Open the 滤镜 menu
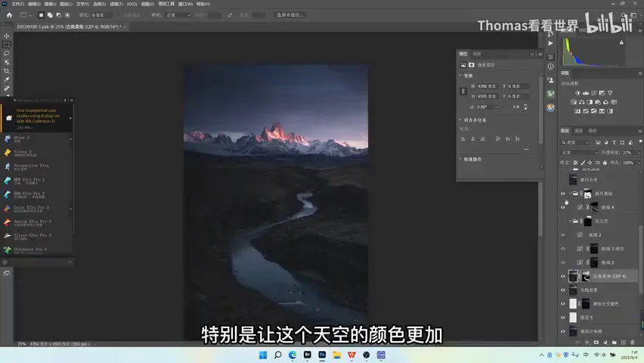644x363 pixels. 116,4
